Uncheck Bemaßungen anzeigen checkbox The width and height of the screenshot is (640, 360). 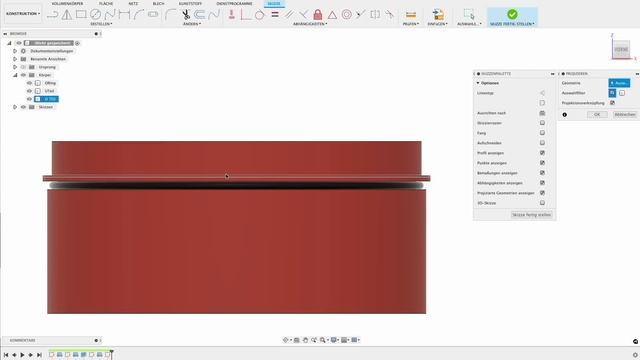point(542,173)
